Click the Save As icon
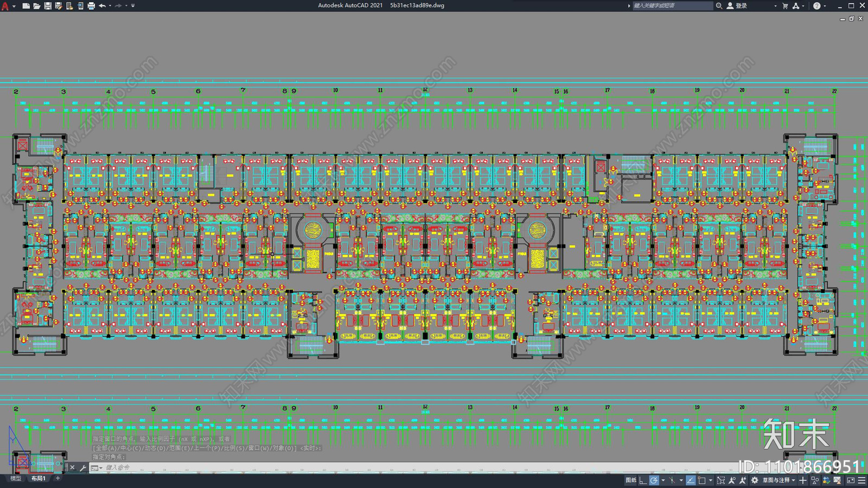The height and width of the screenshot is (488, 868). [59, 5]
